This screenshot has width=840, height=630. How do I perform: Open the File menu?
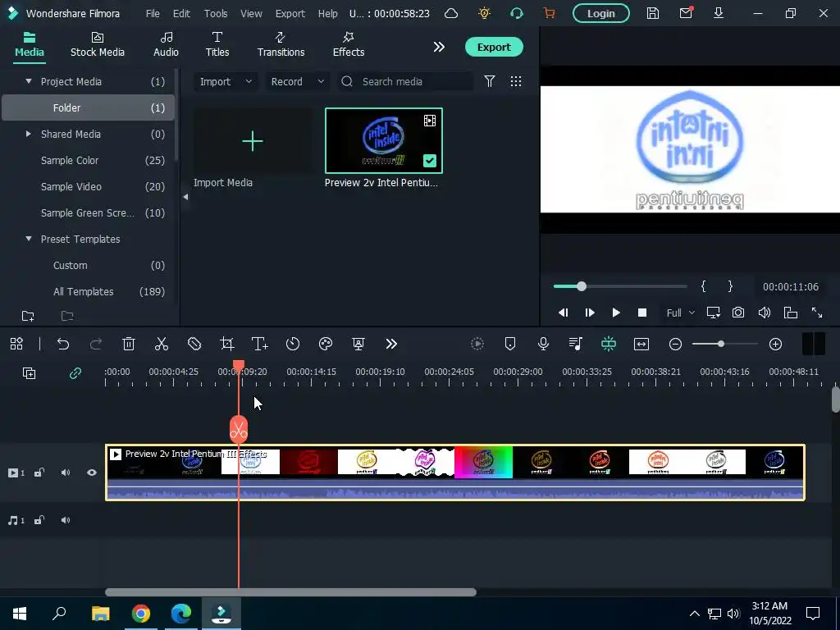tap(153, 13)
